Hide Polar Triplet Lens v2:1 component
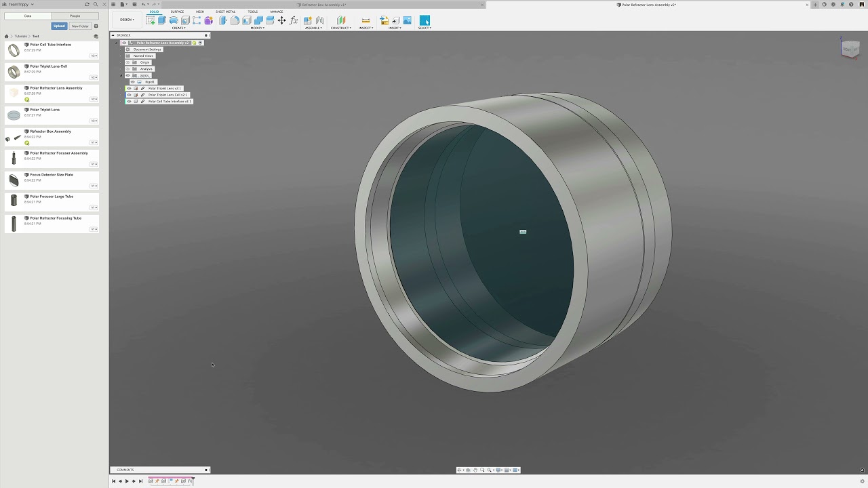This screenshot has height=488, width=868. pos(129,88)
